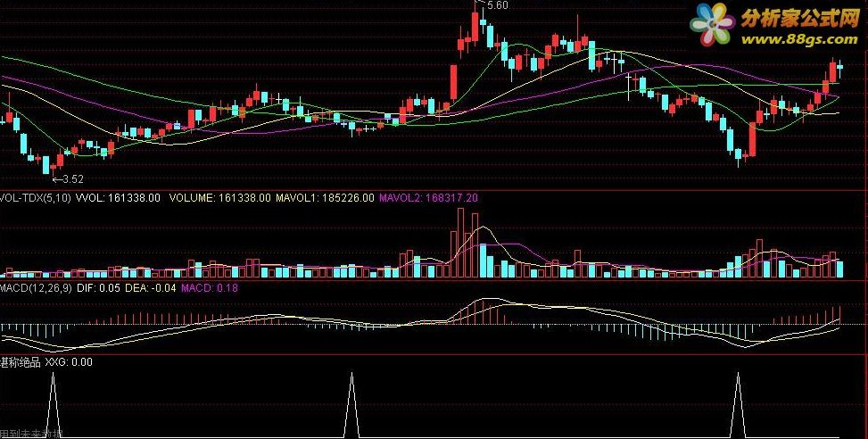Click the purple MAVOL2: 168317.20 value
Viewport: 868px width, 439px height.
click(x=428, y=197)
